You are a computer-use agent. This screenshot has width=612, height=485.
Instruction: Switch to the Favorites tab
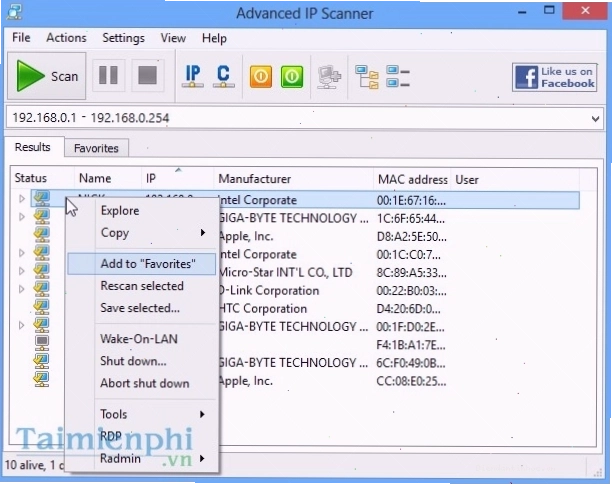pyautogui.click(x=96, y=148)
